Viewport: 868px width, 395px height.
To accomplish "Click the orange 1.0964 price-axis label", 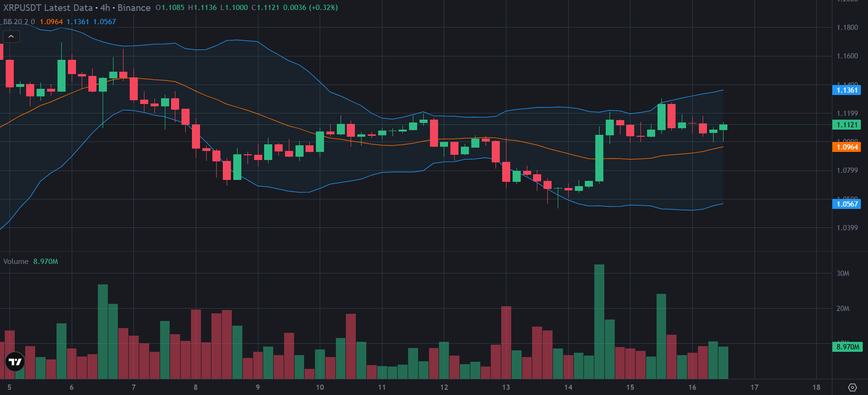I will point(847,147).
